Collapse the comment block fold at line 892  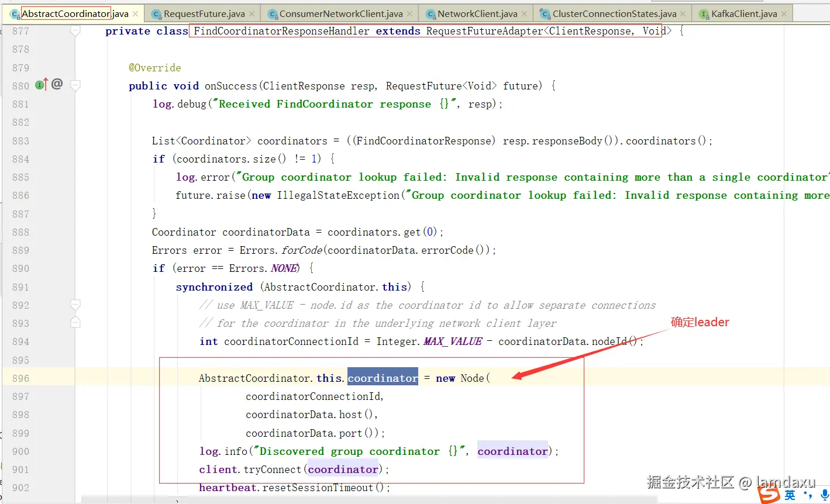coord(75,305)
